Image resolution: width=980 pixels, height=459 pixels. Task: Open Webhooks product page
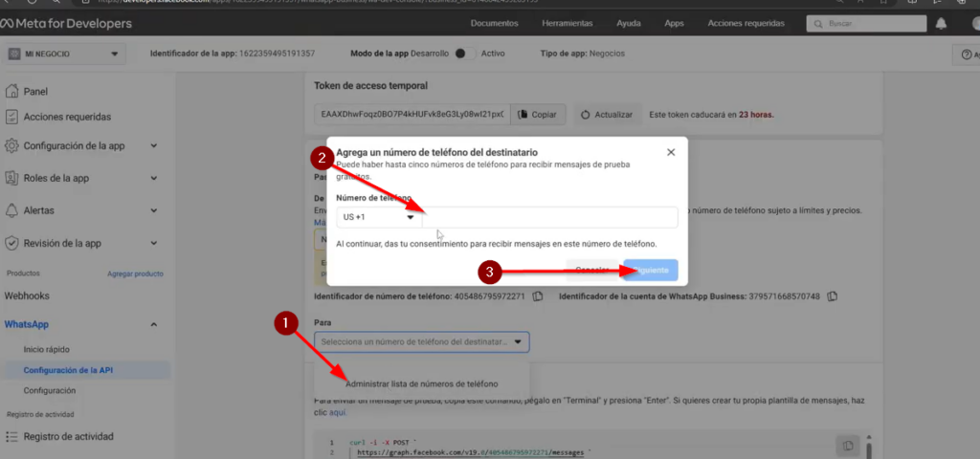27,296
